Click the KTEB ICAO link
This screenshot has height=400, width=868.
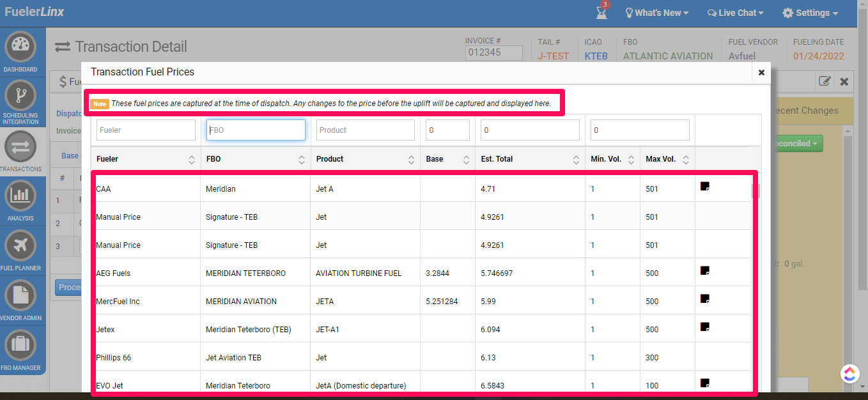coord(596,56)
